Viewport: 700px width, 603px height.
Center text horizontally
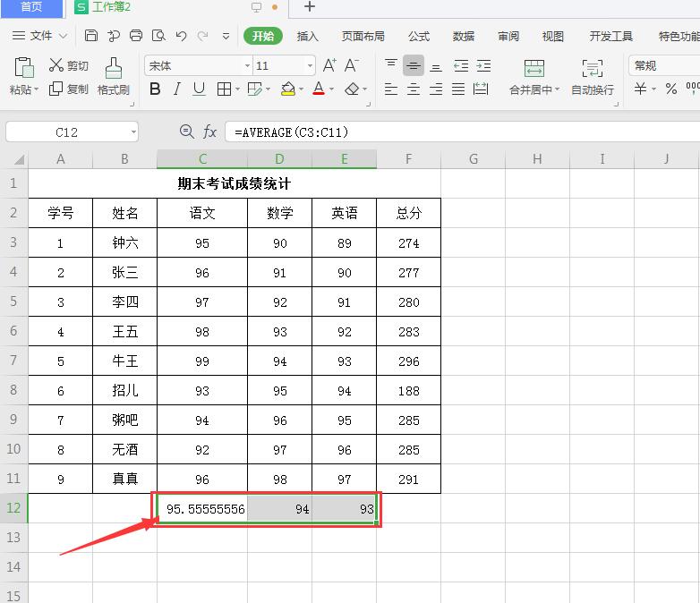click(x=414, y=89)
